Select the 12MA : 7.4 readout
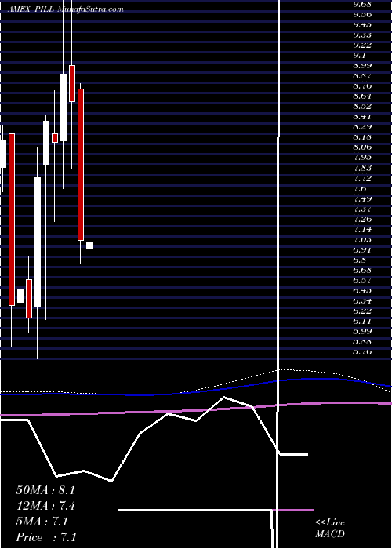The height and width of the screenshot is (549, 392). (45, 506)
